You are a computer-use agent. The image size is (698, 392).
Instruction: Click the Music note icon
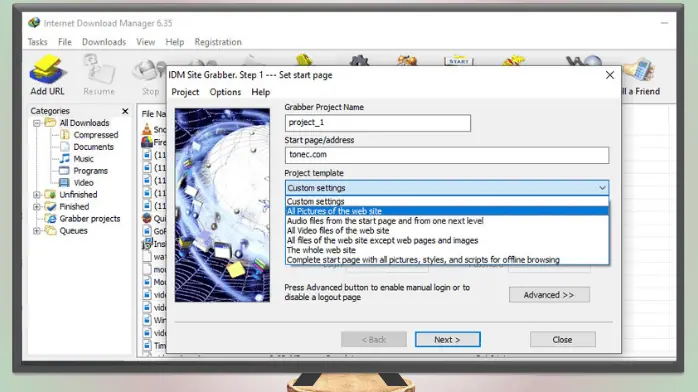point(65,158)
